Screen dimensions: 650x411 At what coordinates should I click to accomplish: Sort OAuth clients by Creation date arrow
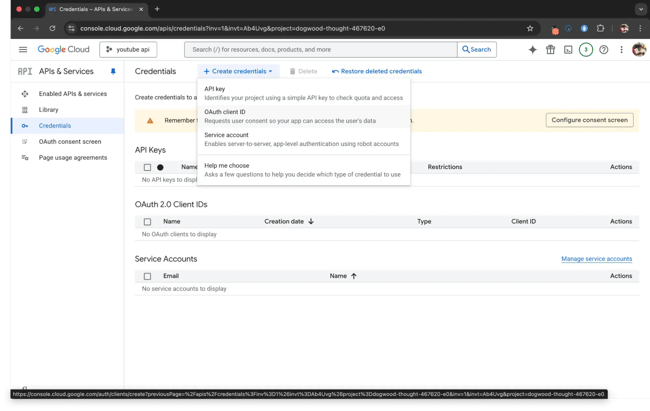coord(311,222)
